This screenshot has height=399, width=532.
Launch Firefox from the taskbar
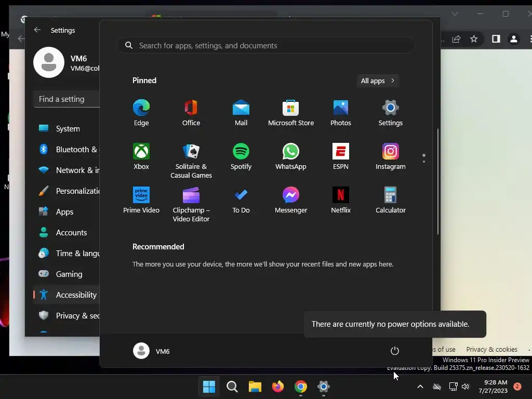[x=278, y=387]
